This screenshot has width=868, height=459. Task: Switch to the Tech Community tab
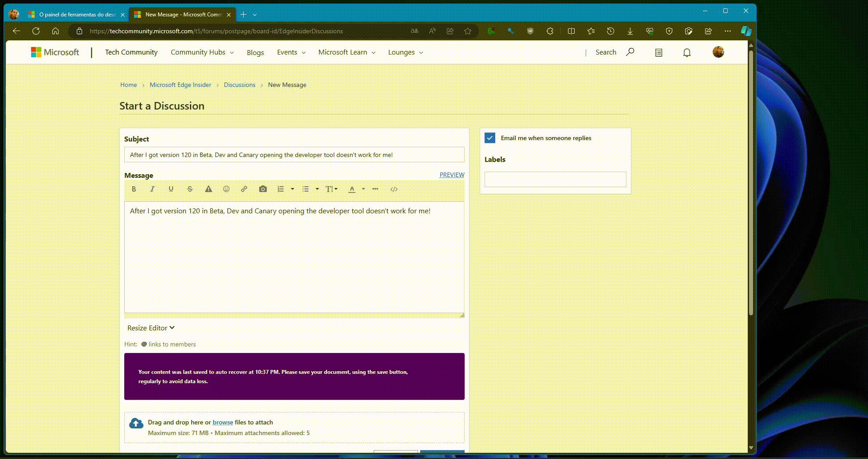(x=131, y=52)
